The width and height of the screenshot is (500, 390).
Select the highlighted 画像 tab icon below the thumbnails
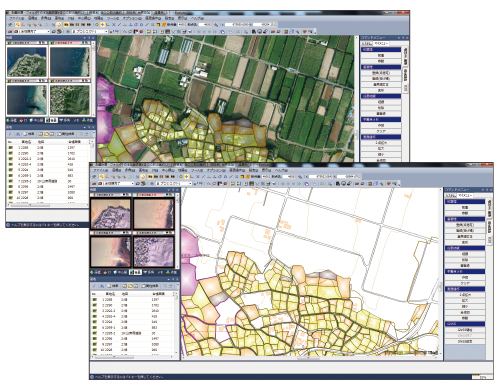pos(135,273)
